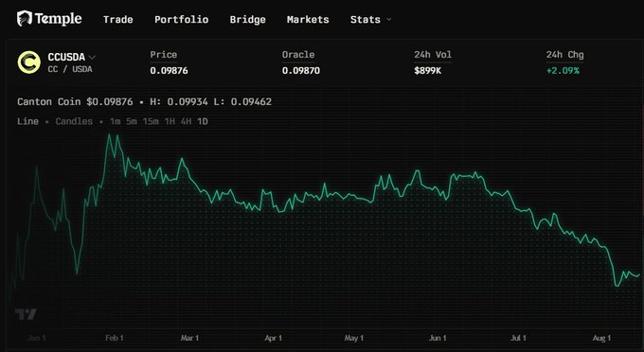Click the $899K volume value
Viewport: 644px width, 352px height.
click(427, 71)
